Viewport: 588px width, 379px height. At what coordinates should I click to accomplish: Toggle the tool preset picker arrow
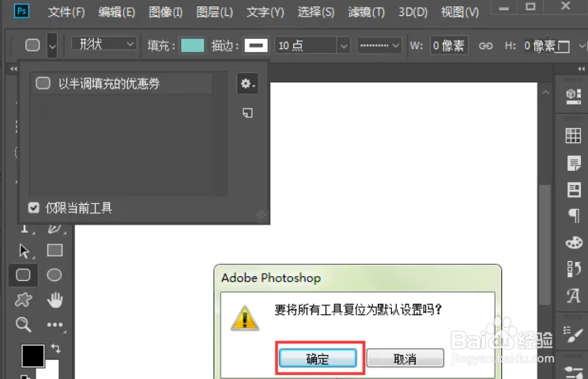pyautogui.click(x=52, y=45)
